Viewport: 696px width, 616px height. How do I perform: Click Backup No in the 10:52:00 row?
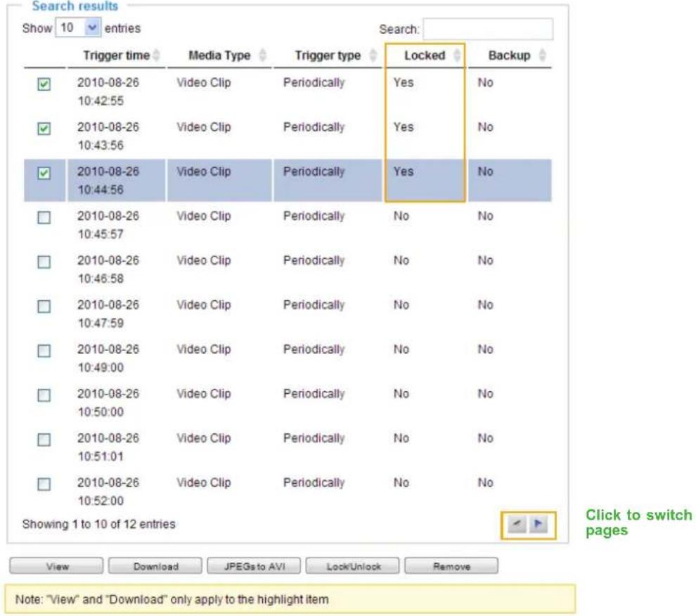click(486, 482)
